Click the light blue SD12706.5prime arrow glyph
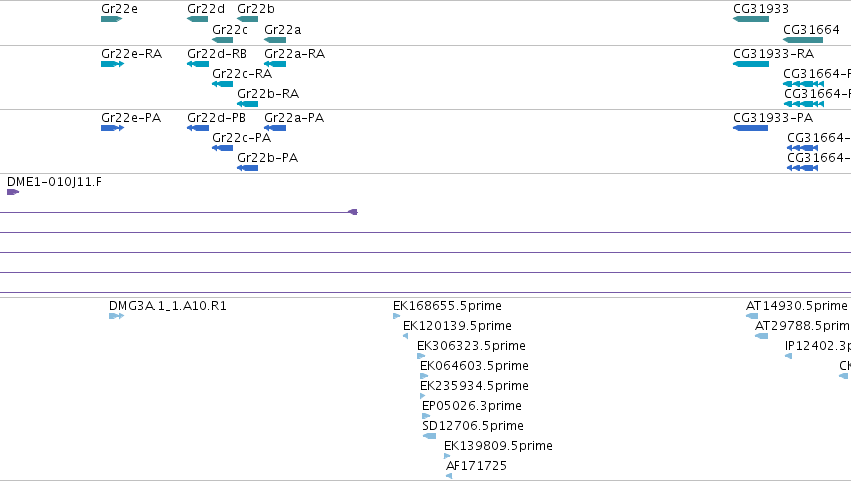Viewport: 851px width, 481px height. point(429,436)
